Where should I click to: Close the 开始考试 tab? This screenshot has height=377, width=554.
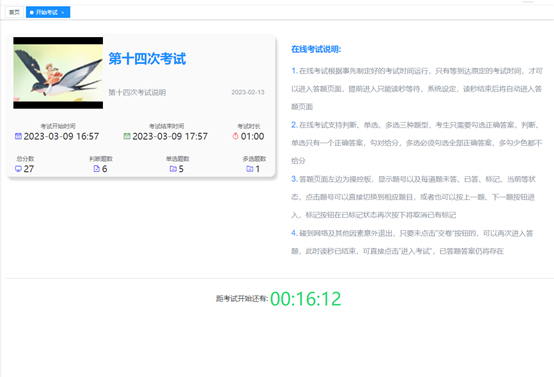point(63,13)
